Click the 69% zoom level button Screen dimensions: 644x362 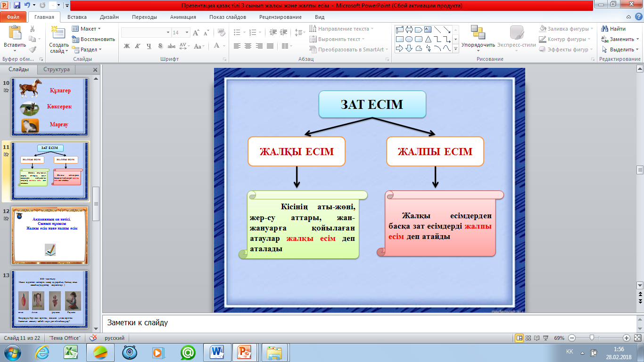pyautogui.click(x=559, y=338)
